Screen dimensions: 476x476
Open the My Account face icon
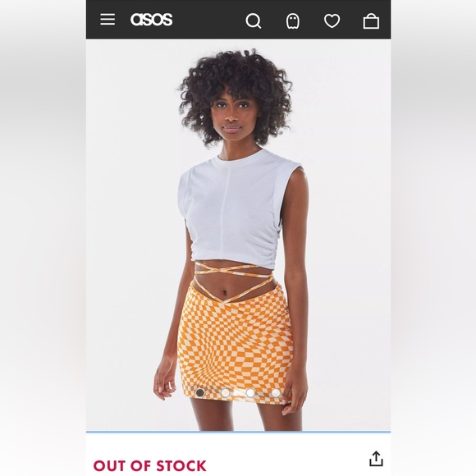tap(293, 21)
